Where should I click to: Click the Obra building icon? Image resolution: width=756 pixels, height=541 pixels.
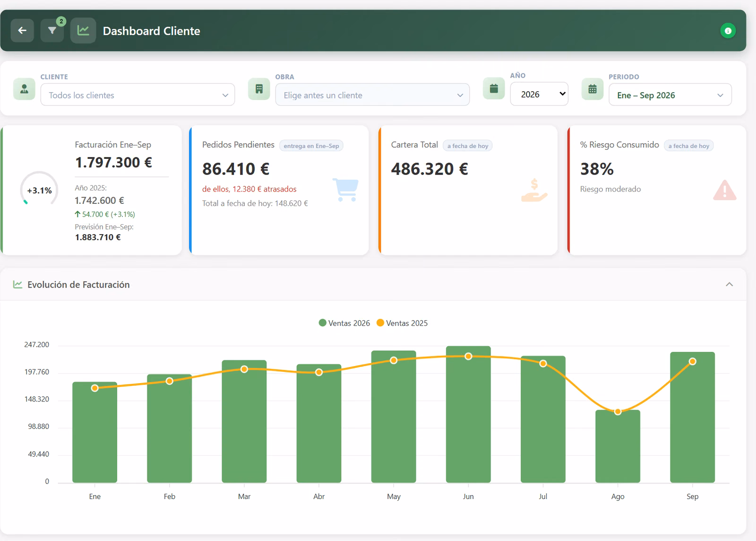coord(259,89)
